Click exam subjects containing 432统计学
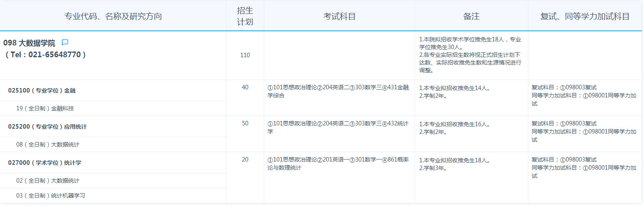Viewport: 644px width, 209px height. tap(338, 127)
